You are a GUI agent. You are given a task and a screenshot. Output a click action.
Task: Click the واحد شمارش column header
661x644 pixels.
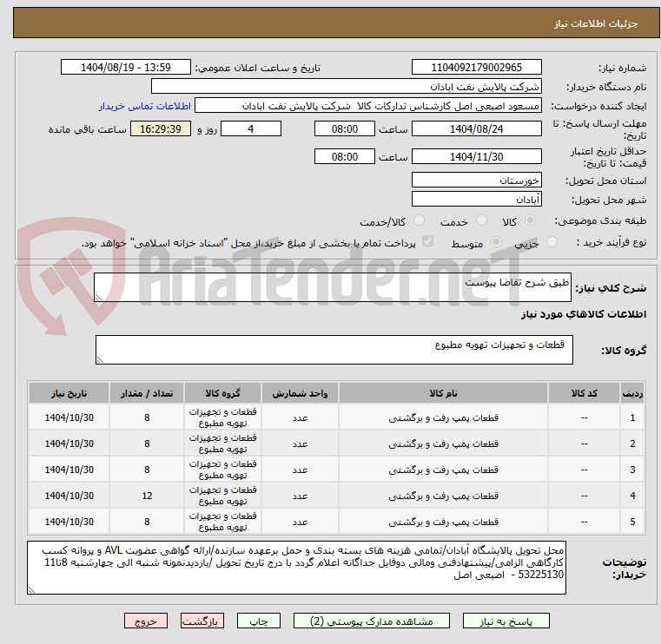(x=300, y=393)
